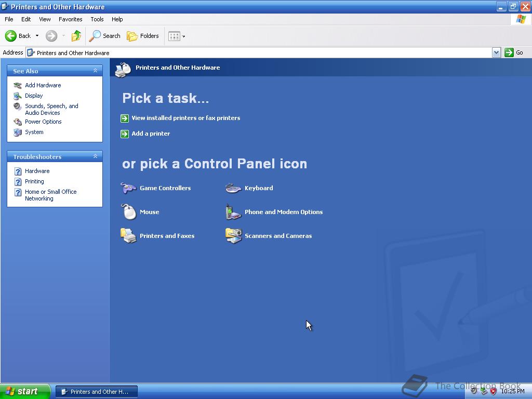Click the Up folder icon in toolbar

[76, 36]
